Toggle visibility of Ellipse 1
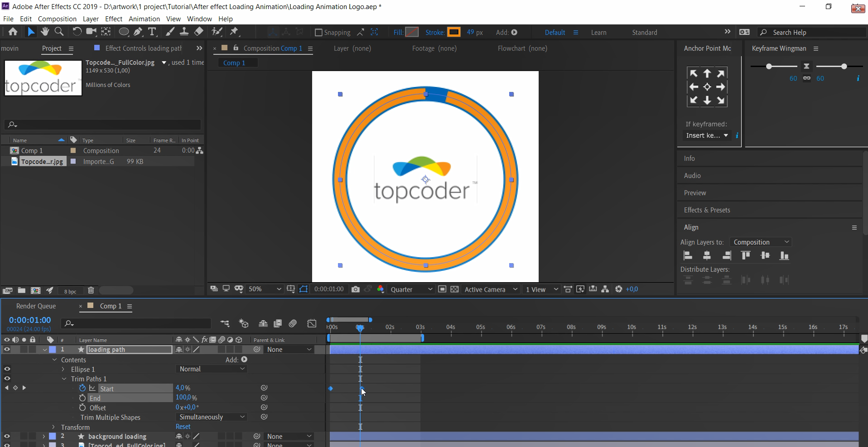 7,369
